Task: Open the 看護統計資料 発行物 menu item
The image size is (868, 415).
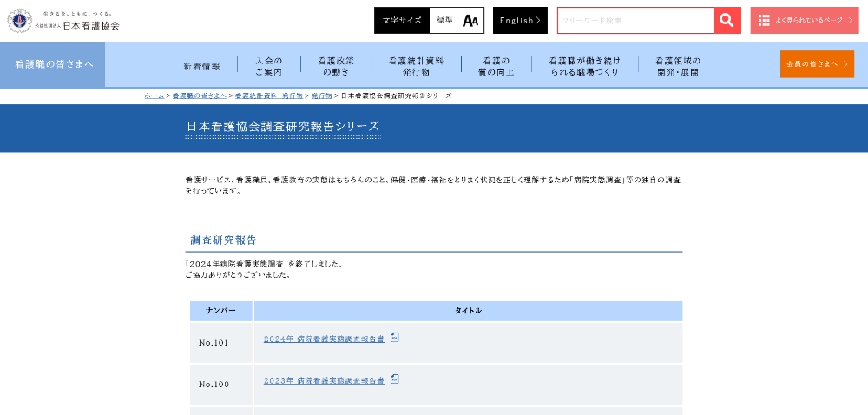Action: pos(416,66)
